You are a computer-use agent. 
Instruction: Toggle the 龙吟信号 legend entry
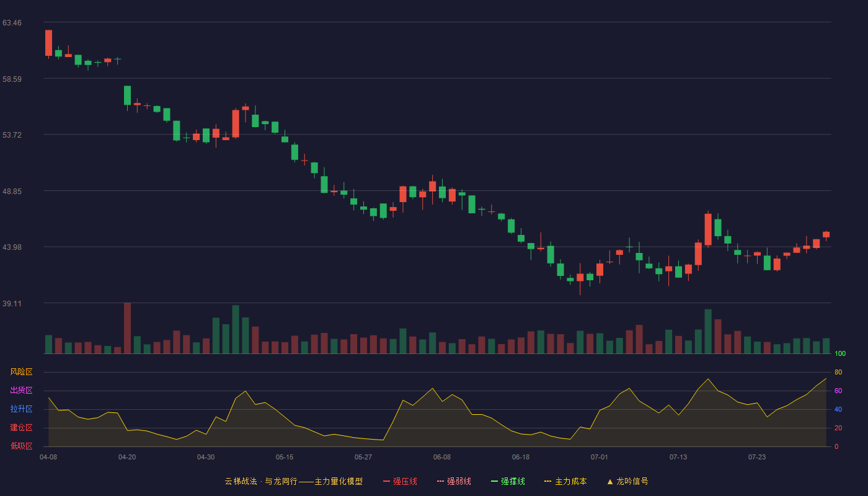click(x=627, y=481)
